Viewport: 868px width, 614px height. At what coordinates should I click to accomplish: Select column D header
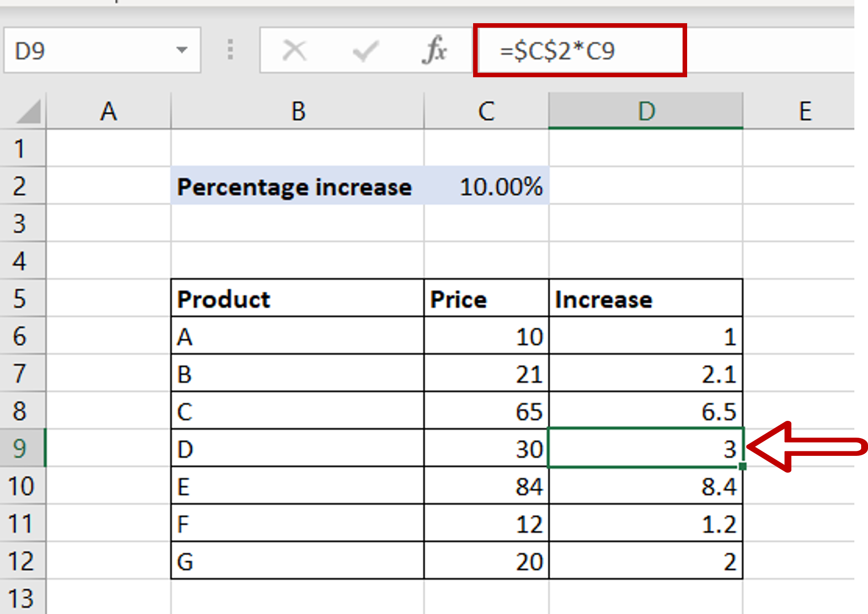[x=645, y=110]
